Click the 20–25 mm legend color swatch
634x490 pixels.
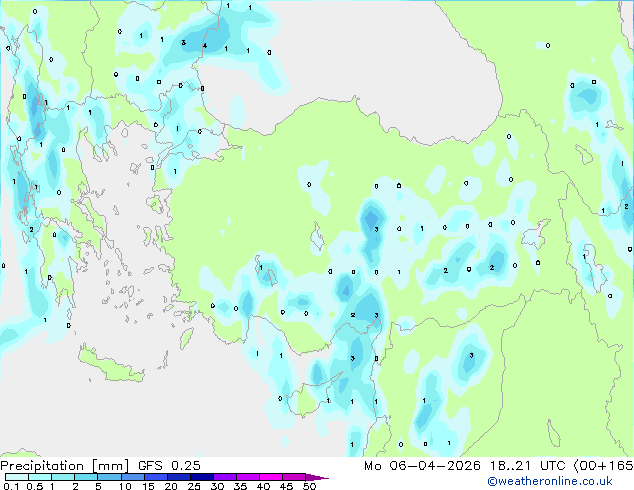click(178, 477)
